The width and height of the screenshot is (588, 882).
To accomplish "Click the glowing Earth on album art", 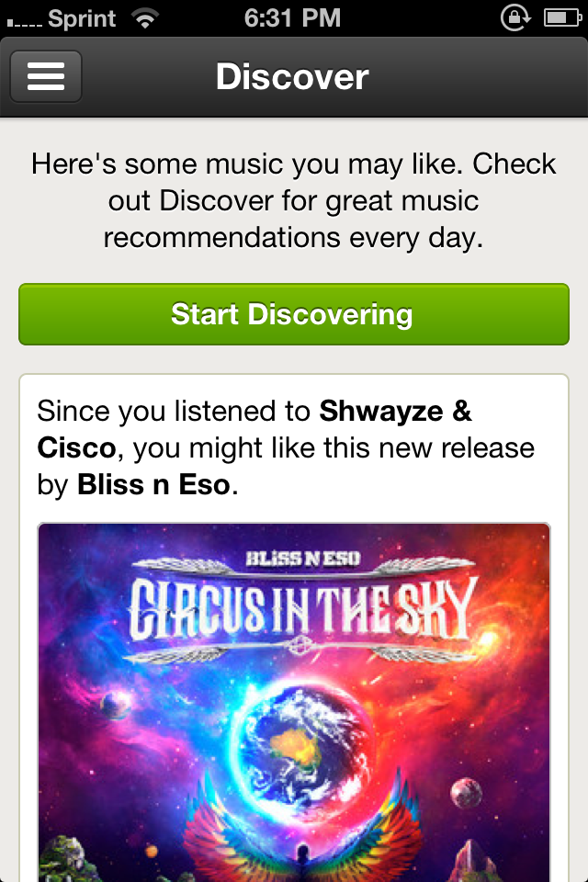I will click(304, 738).
